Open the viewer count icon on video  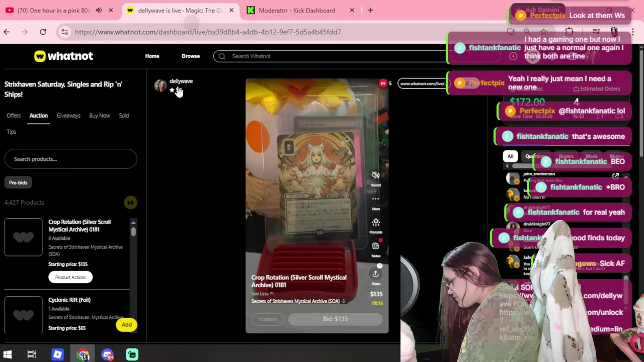point(383,83)
